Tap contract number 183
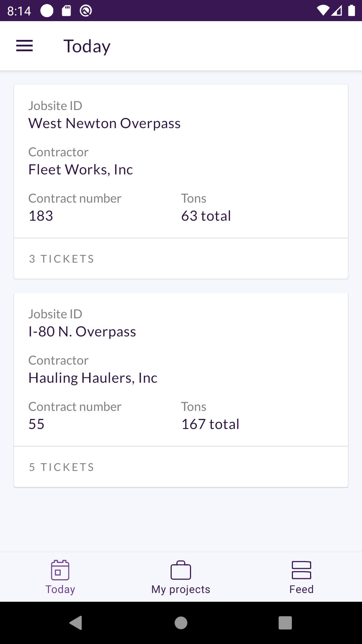This screenshot has width=362, height=644. pos(41,216)
